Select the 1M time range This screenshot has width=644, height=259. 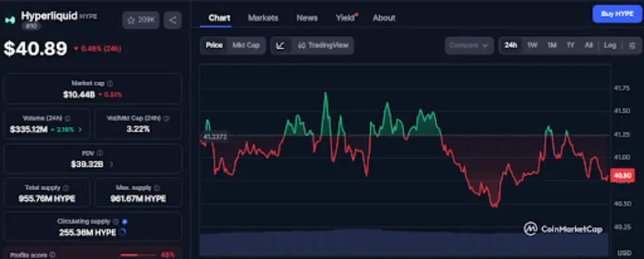point(552,45)
